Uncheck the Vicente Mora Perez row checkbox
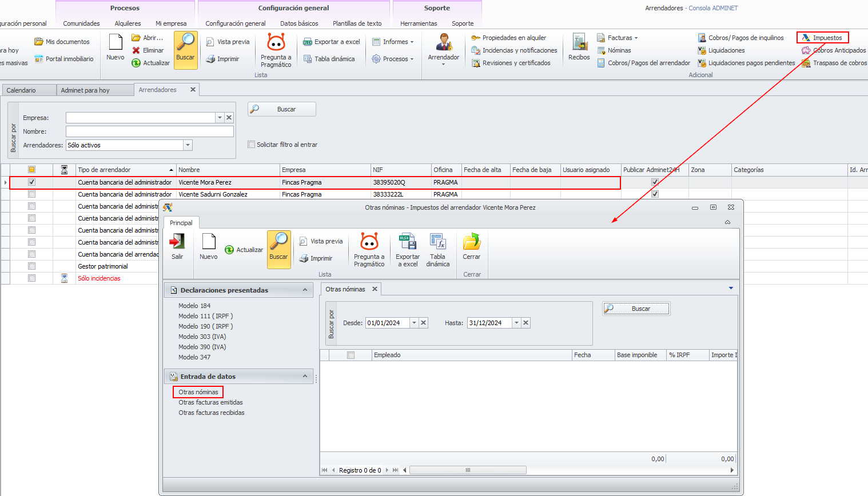The height and width of the screenshot is (496, 868). tap(32, 182)
